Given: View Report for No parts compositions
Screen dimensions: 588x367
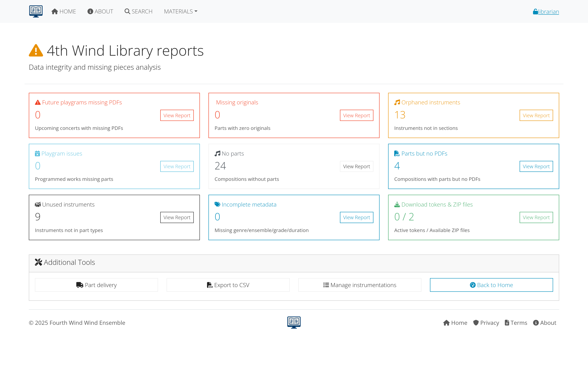Looking at the screenshot, I should (356, 166).
